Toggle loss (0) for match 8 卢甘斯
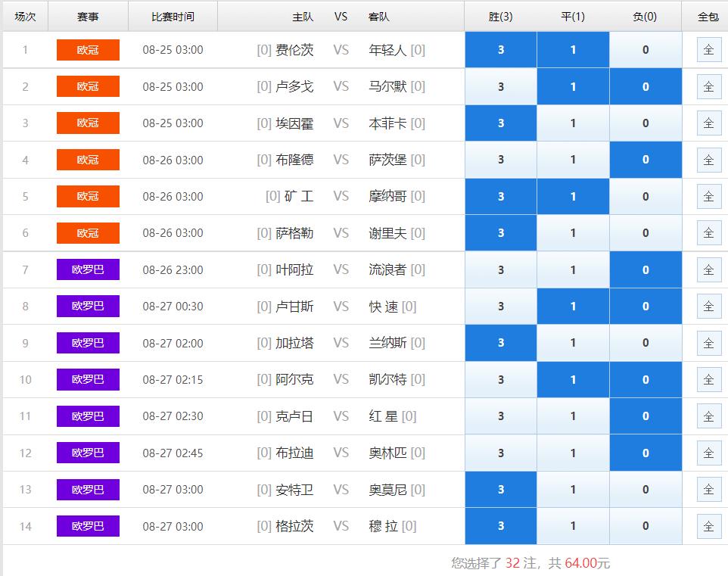 point(646,306)
